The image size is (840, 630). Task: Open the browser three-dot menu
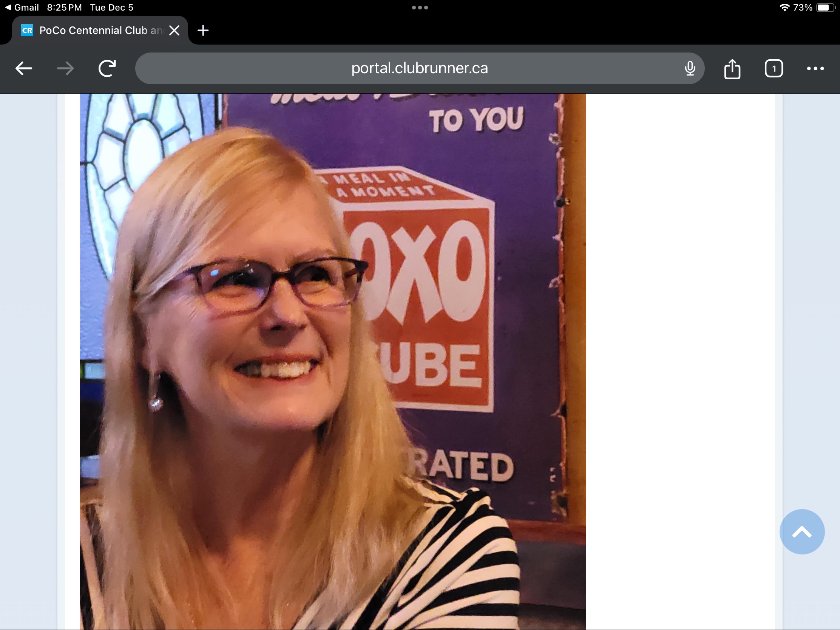tap(815, 69)
